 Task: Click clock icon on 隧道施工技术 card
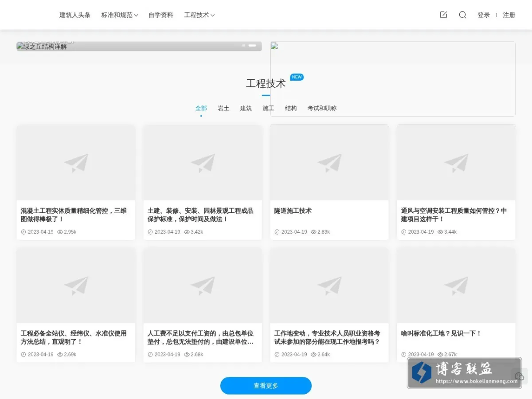[277, 232]
